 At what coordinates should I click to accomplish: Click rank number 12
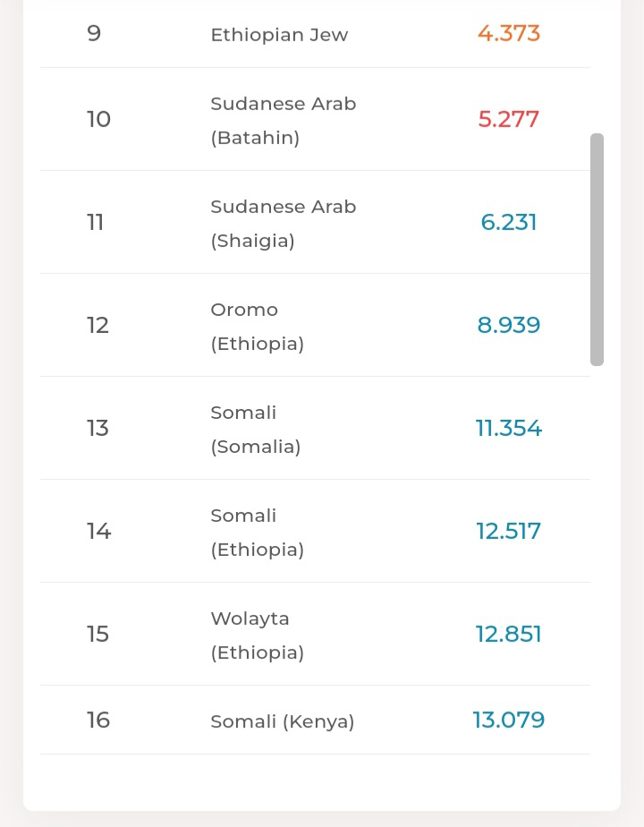tap(98, 325)
